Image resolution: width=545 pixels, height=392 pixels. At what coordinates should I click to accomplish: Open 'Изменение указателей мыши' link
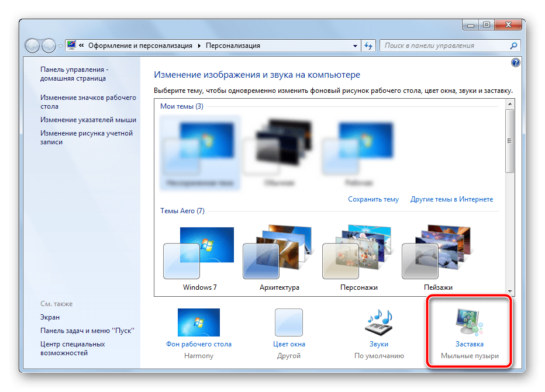(x=88, y=120)
